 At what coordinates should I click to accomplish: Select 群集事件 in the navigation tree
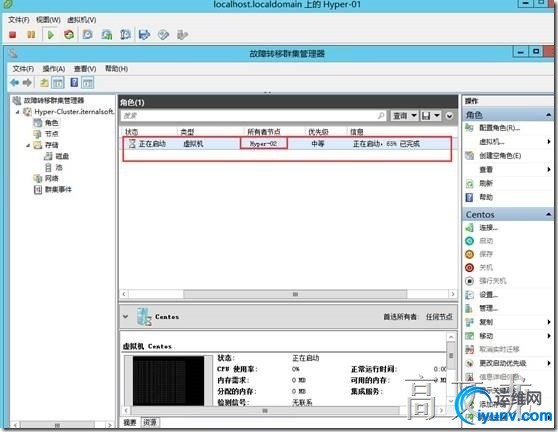pos(58,190)
